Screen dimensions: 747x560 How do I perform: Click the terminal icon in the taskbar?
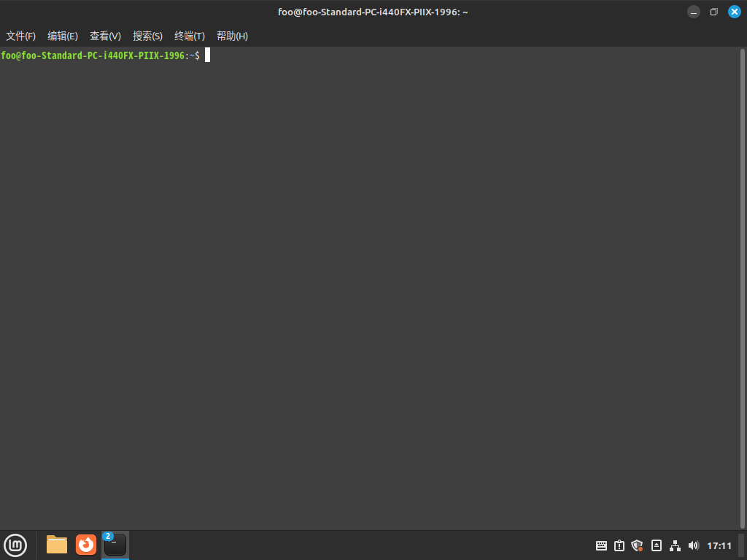115,545
